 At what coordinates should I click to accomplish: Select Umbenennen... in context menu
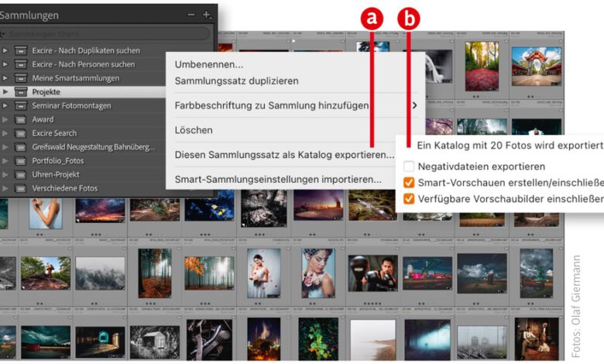[x=209, y=64]
